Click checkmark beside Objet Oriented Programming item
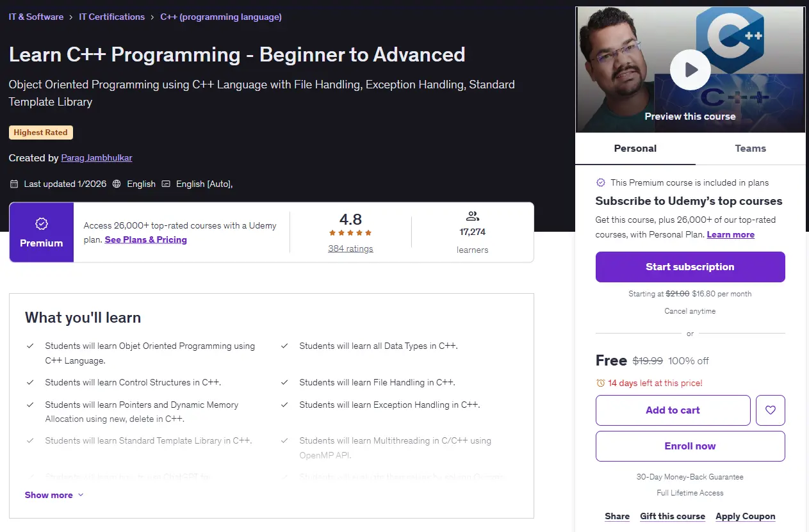Screen dimensions: 809x532 [30, 346]
